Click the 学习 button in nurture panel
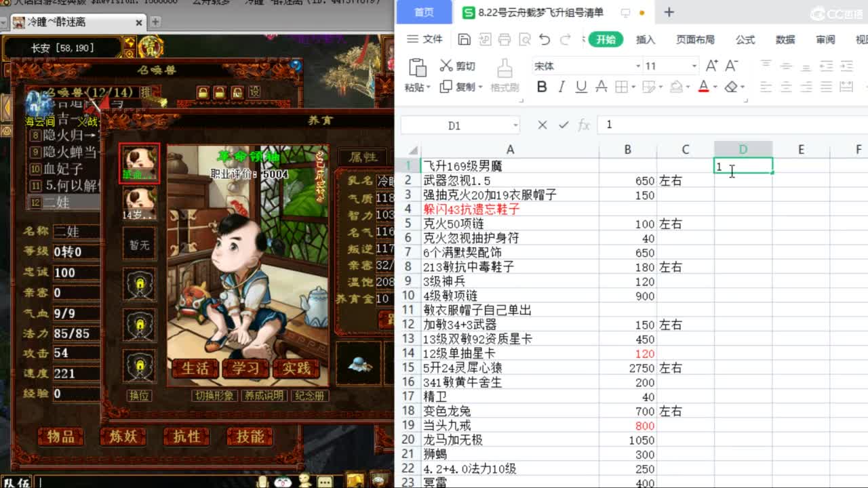The height and width of the screenshot is (488, 868). pos(245,368)
